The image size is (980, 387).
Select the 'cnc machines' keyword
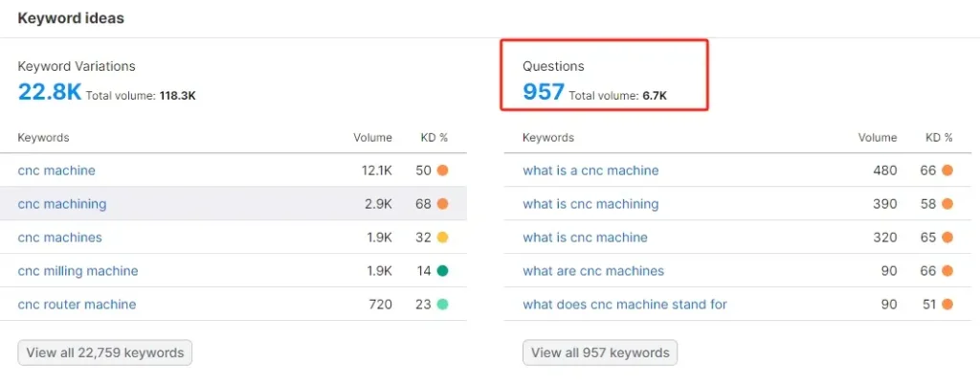[60, 238]
